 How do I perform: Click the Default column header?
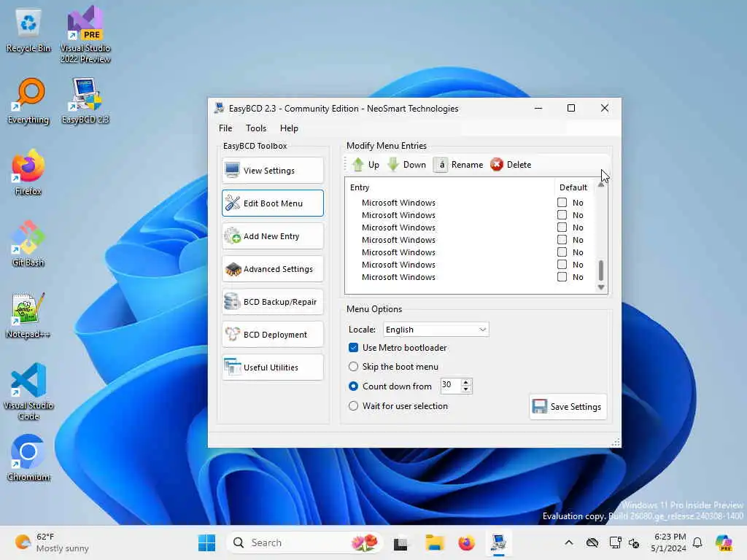(575, 187)
